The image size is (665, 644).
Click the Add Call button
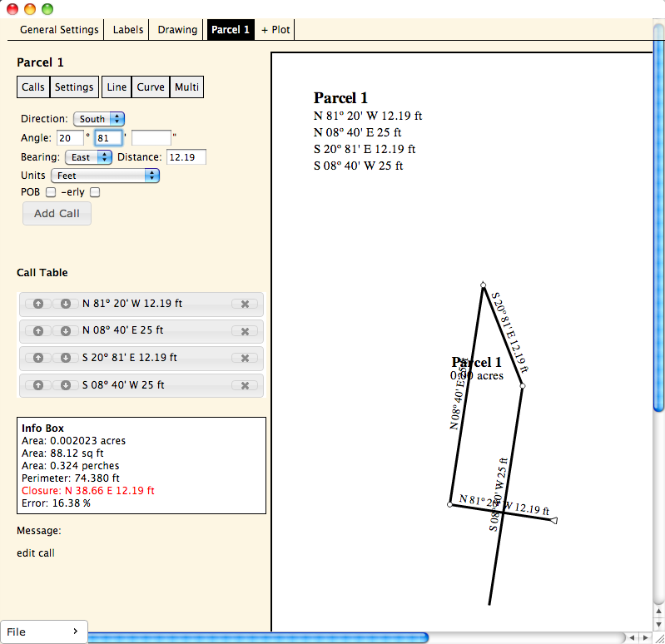(57, 214)
